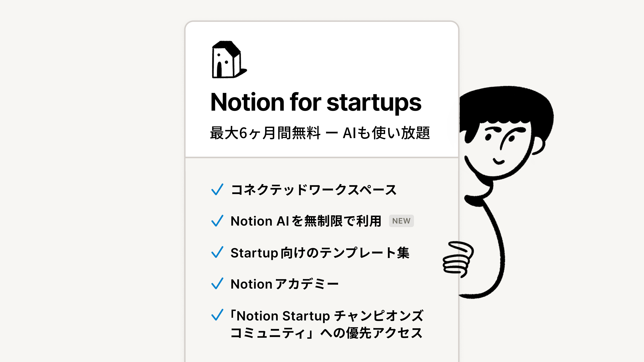The width and height of the screenshot is (644, 362).
Task: Click the コミュニティ」への優先アクセス text line
Action: coord(326,333)
